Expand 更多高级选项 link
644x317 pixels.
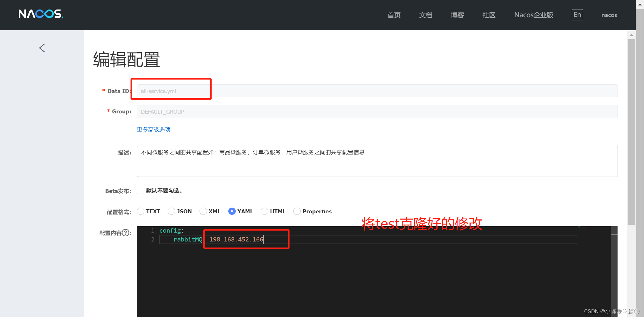pyautogui.click(x=154, y=129)
